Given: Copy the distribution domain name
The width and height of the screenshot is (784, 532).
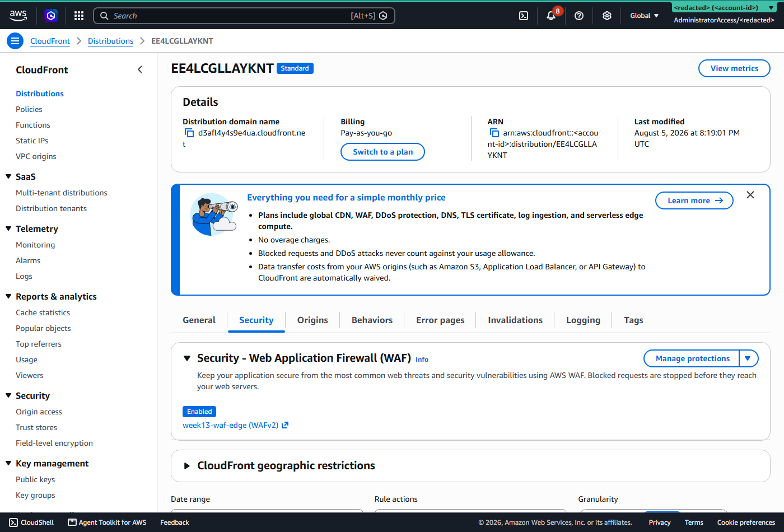Looking at the screenshot, I should click(189, 133).
